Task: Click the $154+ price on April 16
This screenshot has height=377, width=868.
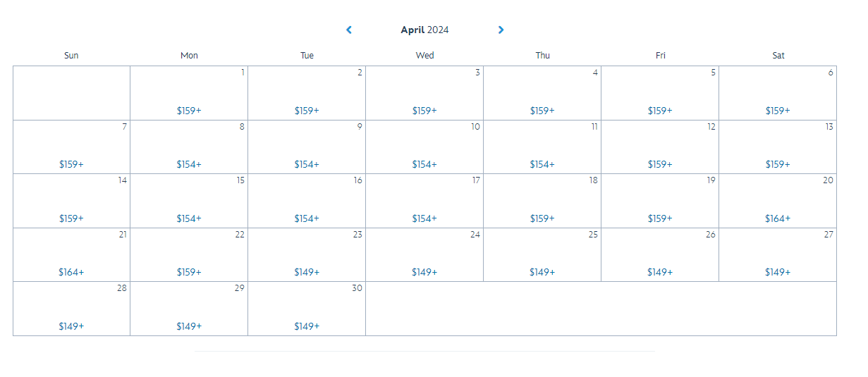Action: (307, 218)
